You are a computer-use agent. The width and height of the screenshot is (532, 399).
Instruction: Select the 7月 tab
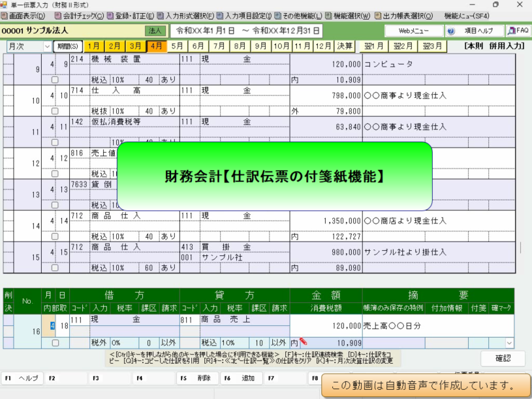coord(219,46)
